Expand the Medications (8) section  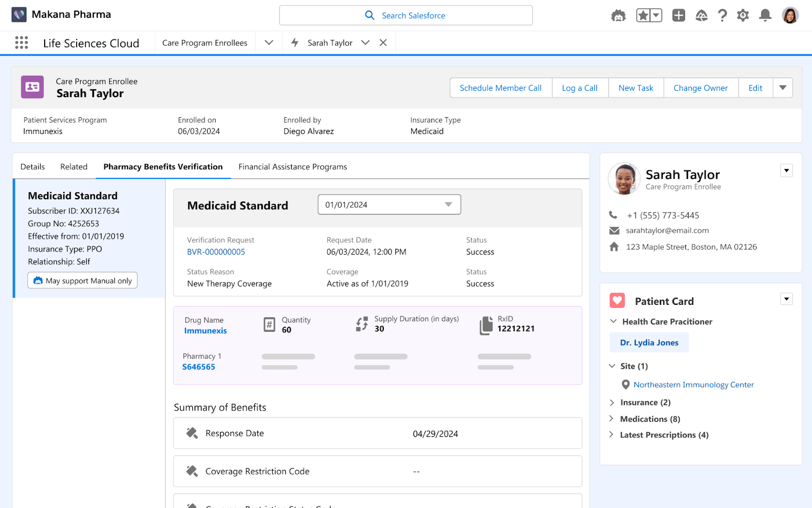click(x=612, y=419)
